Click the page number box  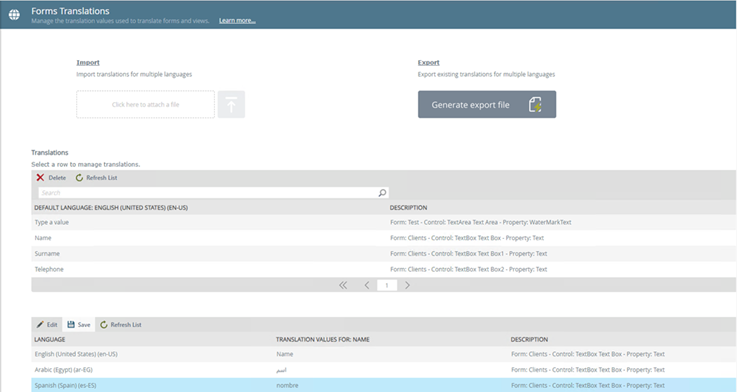click(387, 285)
